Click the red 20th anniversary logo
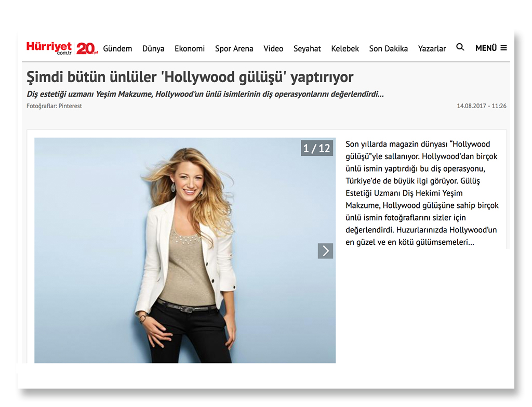 [87, 48]
